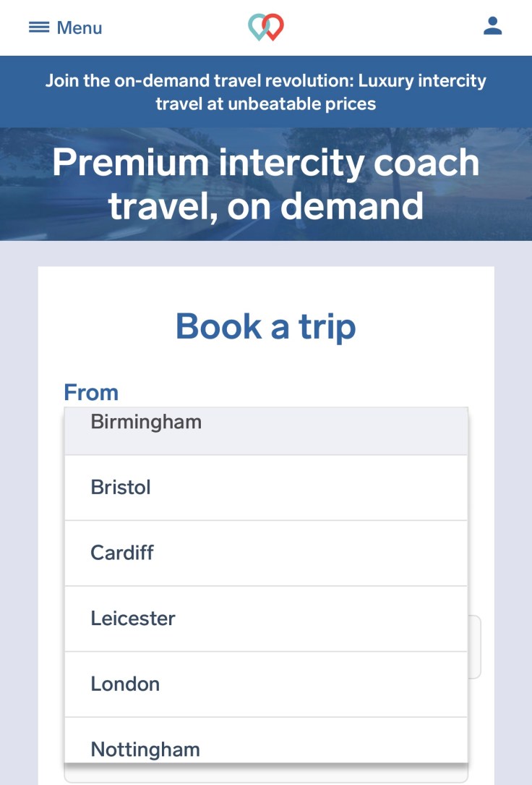Choose London as the departure city
This screenshot has height=785, width=532.
[x=125, y=684]
